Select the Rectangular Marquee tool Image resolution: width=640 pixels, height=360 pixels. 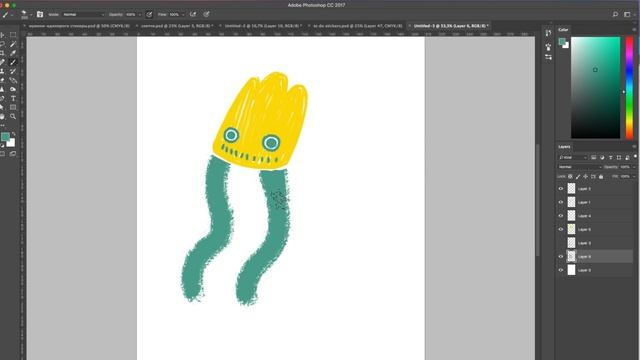(x=13, y=35)
